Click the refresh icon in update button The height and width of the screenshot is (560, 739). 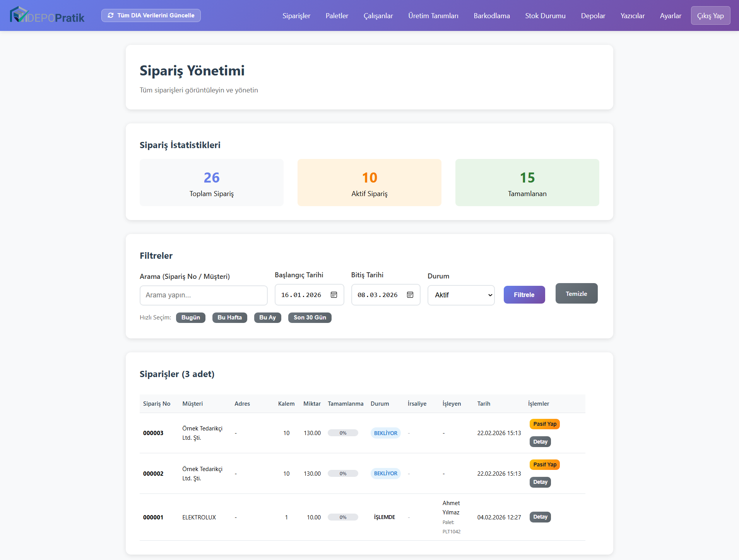[111, 15]
